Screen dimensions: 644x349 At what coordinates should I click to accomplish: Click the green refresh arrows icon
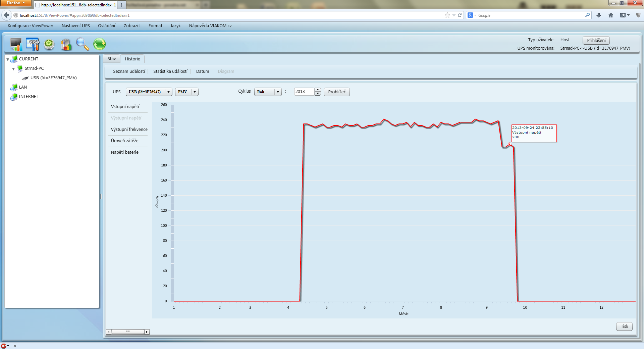coord(99,44)
